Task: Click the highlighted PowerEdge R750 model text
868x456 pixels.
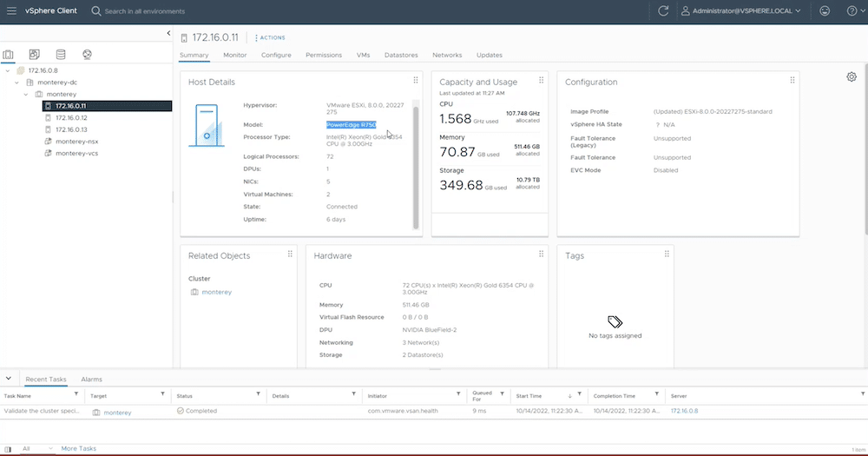Action: pyautogui.click(x=351, y=125)
